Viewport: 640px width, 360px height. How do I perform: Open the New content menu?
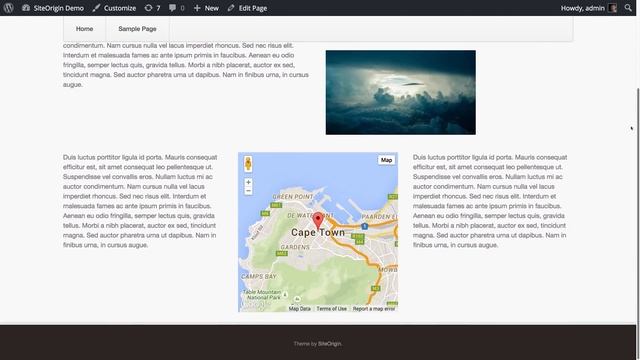click(206, 8)
